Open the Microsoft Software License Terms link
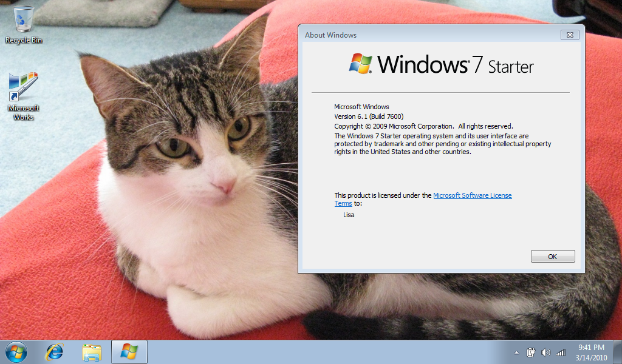Screen dimensions: 622x364 point(472,195)
